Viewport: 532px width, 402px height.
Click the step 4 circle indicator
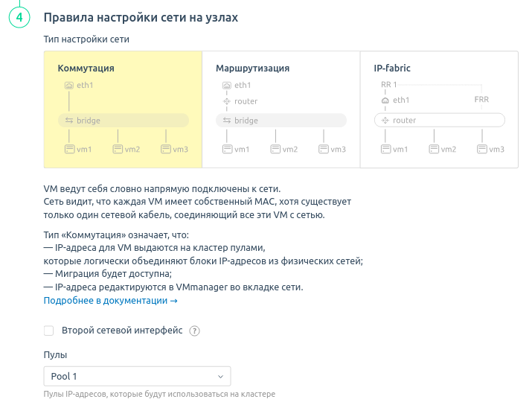pos(19,17)
